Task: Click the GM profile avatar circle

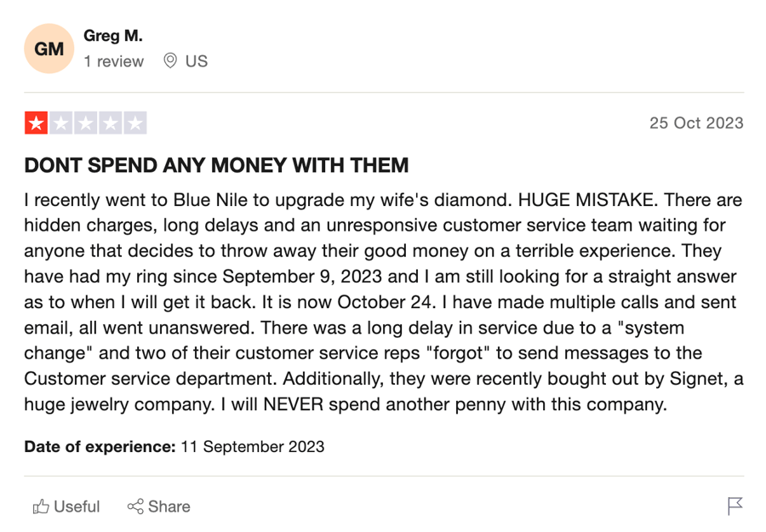Action: [49, 49]
